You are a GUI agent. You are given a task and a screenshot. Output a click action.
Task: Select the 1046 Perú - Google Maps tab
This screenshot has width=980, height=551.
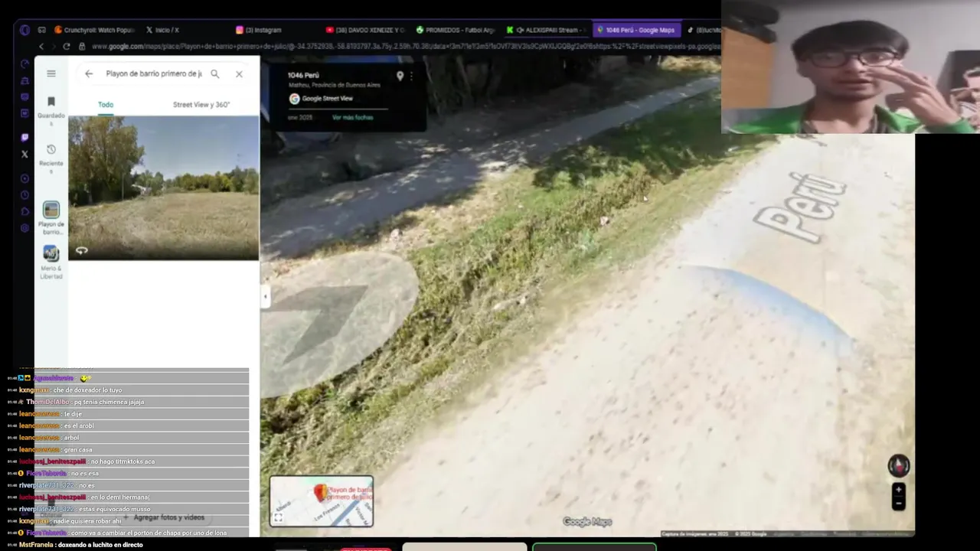click(x=637, y=30)
